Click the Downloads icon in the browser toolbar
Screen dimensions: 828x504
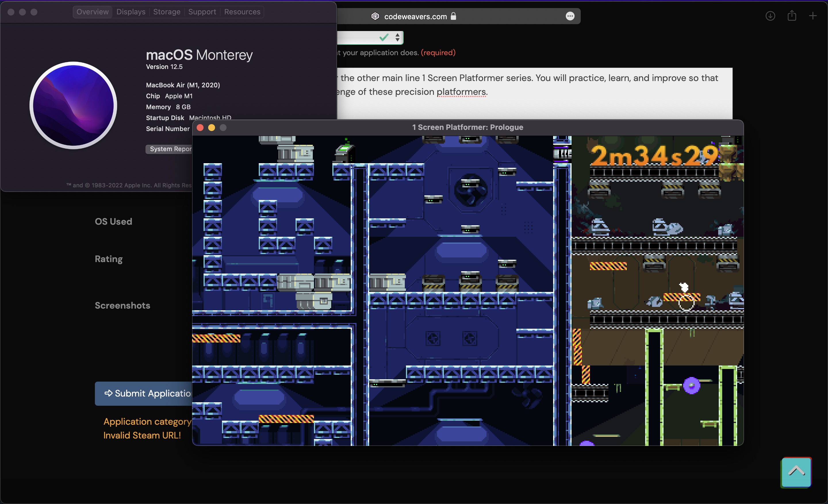coord(770,16)
